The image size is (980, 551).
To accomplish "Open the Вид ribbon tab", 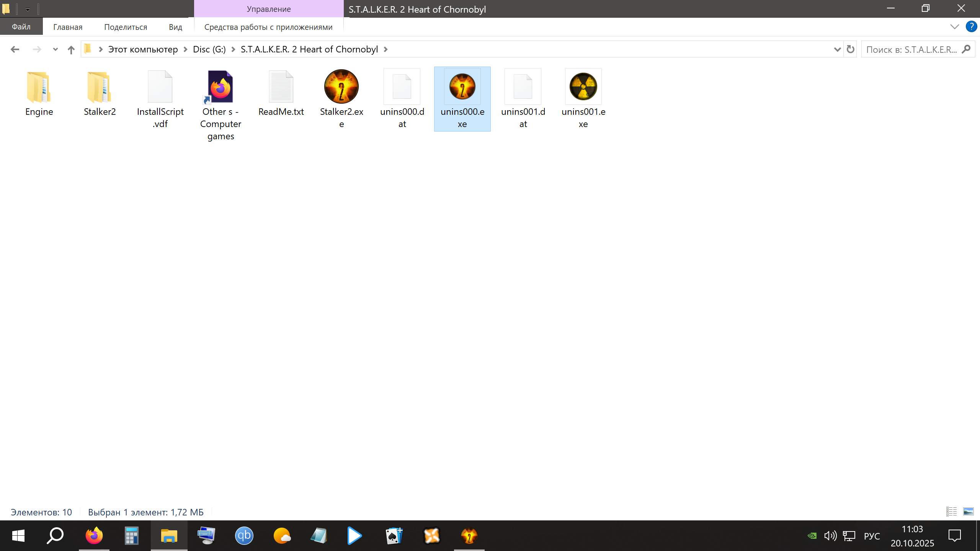I will [x=175, y=27].
